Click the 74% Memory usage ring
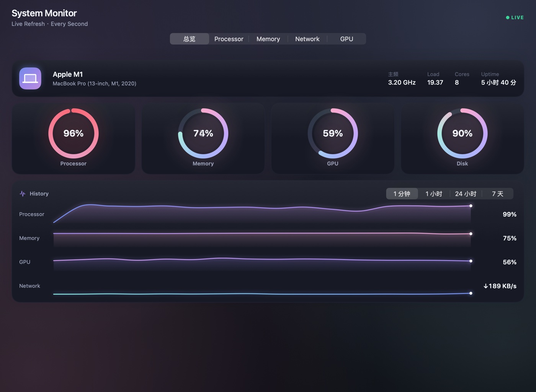536x392 pixels. 203,133
